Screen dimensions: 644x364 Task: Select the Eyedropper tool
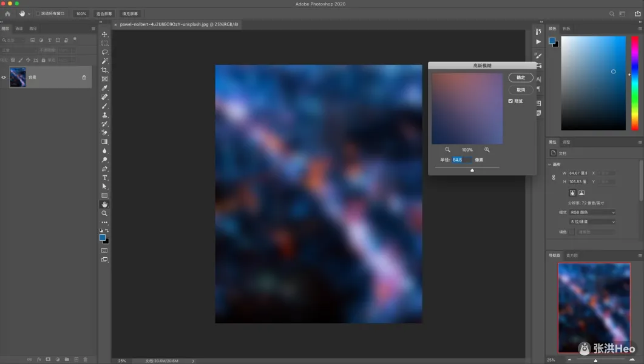tap(104, 88)
